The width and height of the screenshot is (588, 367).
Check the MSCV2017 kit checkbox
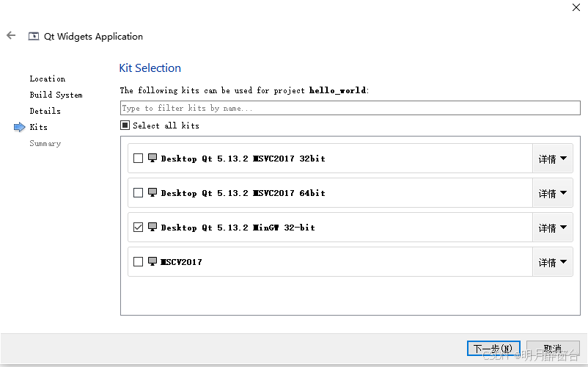[139, 261]
